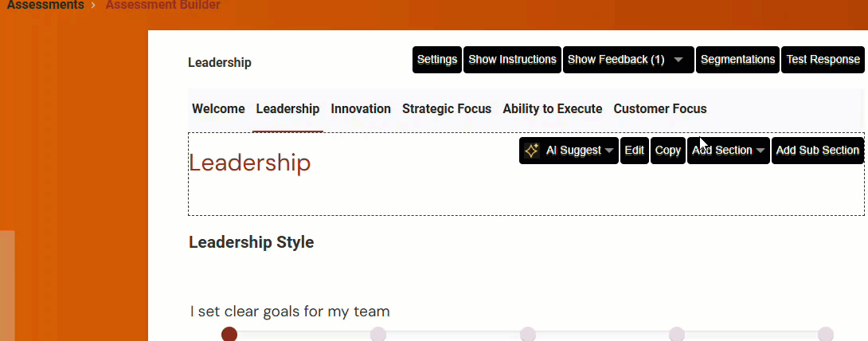Viewport: 868px width, 341px height.
Task: Expand the Show Feedback dropdown arrow
Action: pyautogui.click(x=678, y=60)
